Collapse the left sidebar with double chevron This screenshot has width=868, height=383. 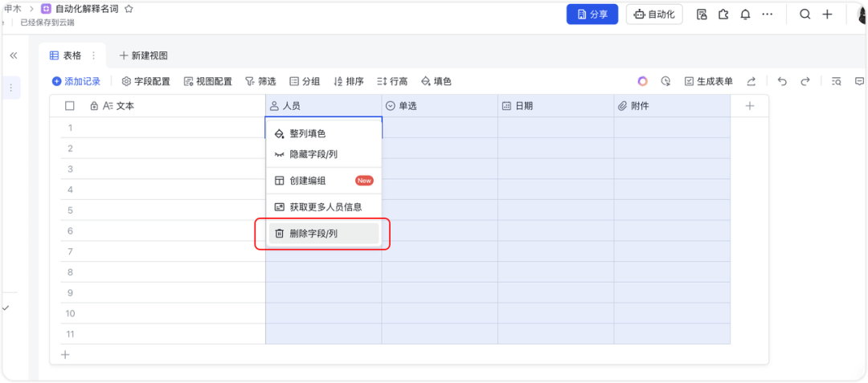click(14, 55)
